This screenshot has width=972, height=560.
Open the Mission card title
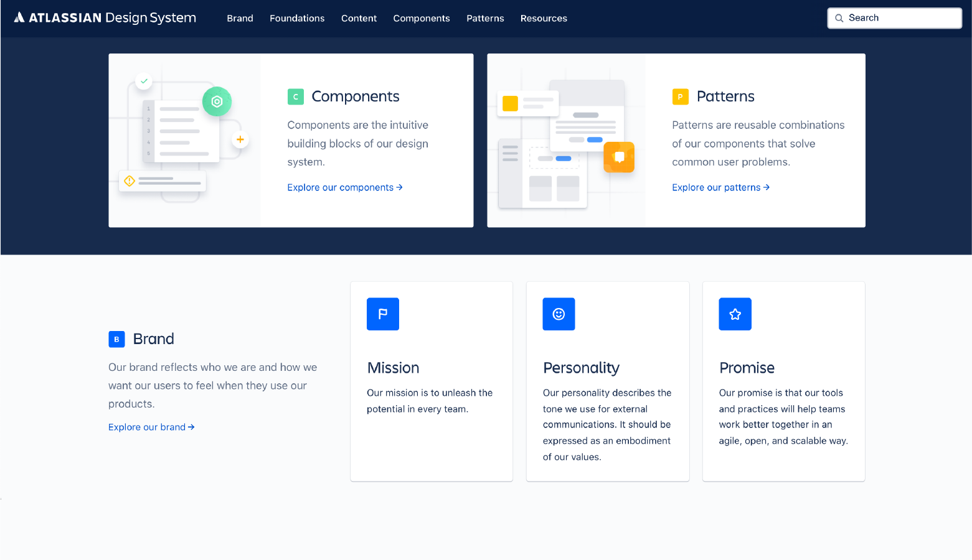point(393,368)
